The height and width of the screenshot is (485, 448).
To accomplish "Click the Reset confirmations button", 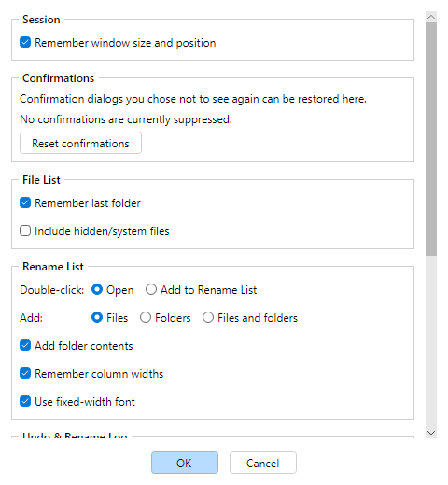I will click(80, 143).
